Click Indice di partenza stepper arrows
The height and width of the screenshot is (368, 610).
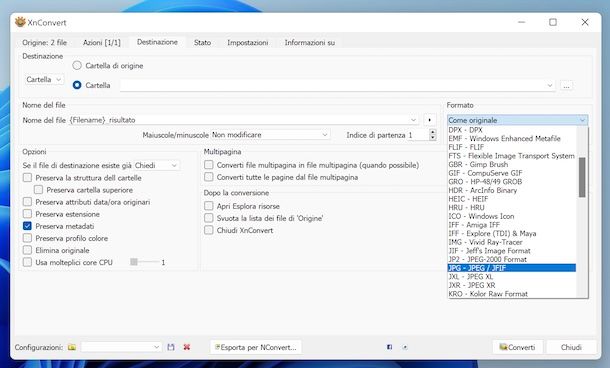[x=432, y=135]
